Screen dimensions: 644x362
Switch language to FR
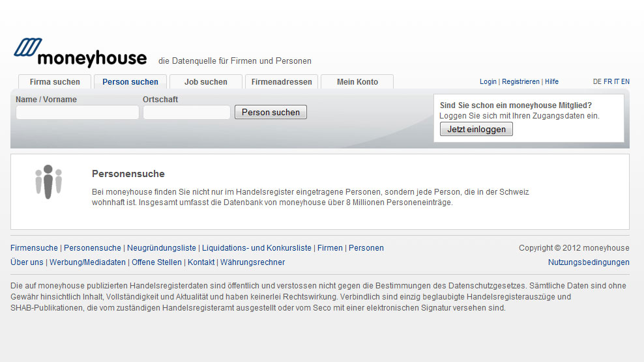[608, 81]
